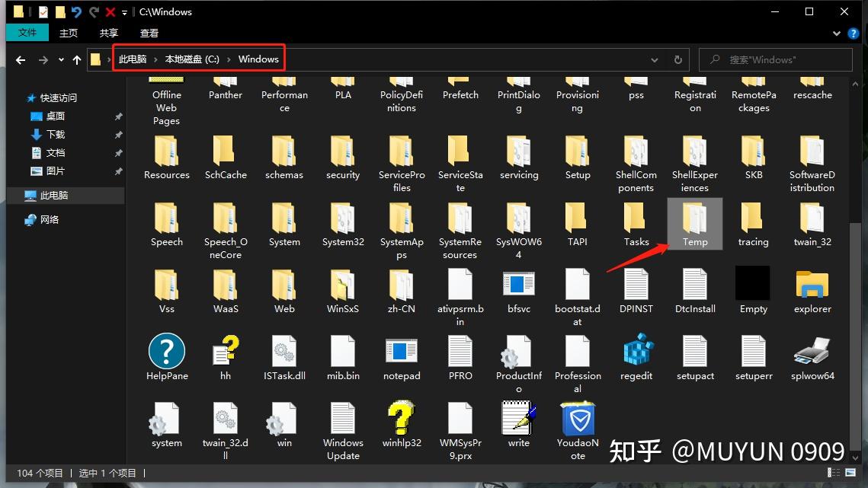Click the back navigation arrow
The image size is (868, 488).
20,59
